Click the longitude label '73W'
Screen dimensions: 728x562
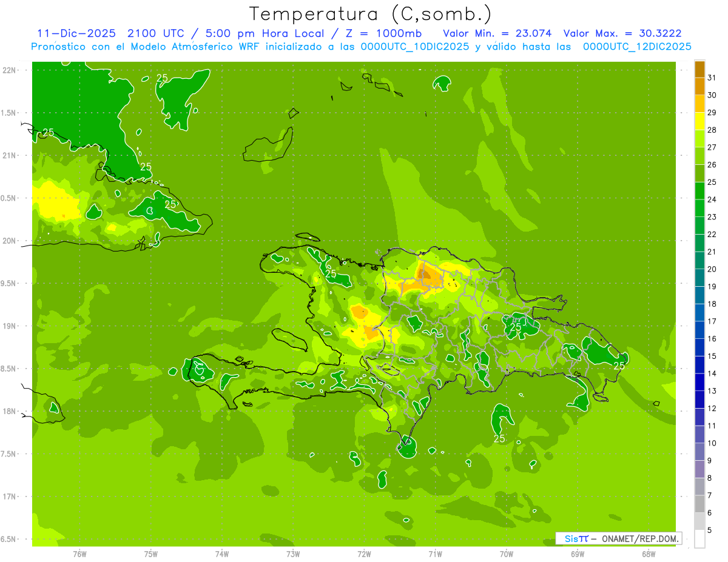[293, 554]
